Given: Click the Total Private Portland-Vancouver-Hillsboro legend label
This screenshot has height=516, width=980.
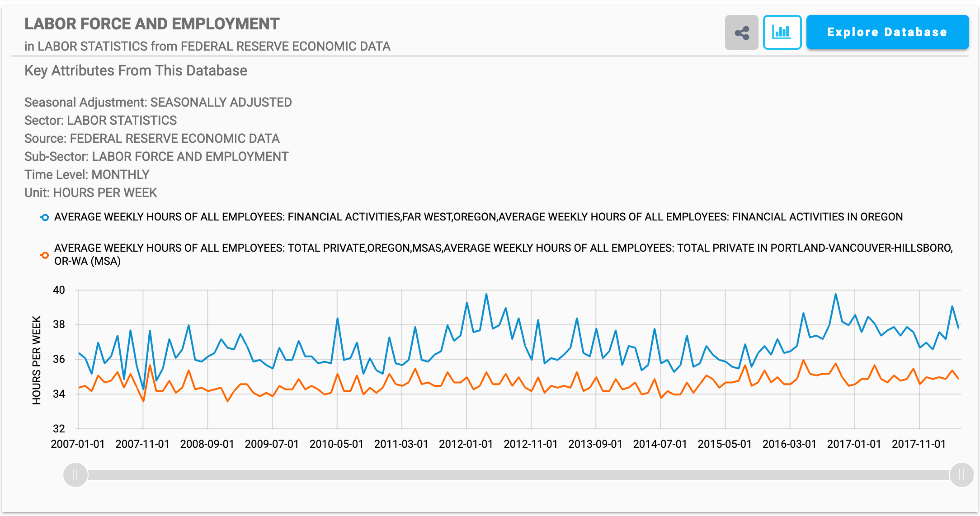Looking at the screenshot, I should [503, 254].
